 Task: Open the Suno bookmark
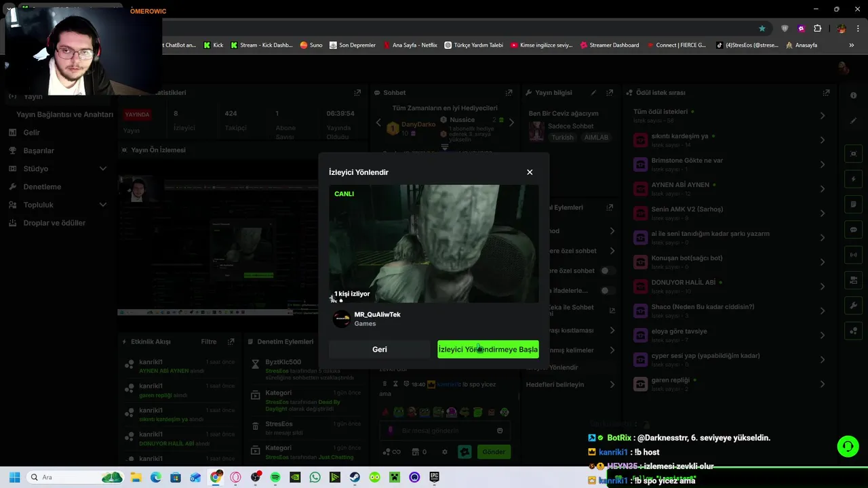pyautogui.click(x=311, y=45)
